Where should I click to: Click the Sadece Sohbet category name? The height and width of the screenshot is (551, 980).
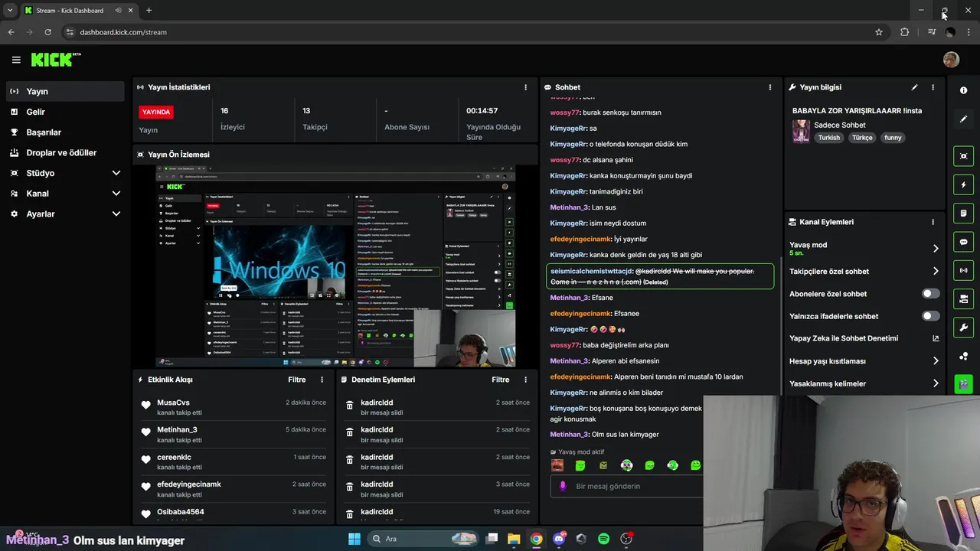(840, 125)
